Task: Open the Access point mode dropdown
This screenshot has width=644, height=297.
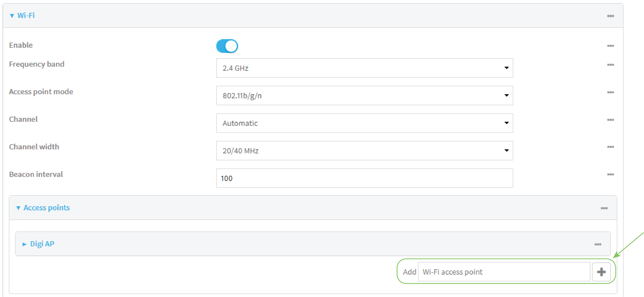Action: point(364,96)
